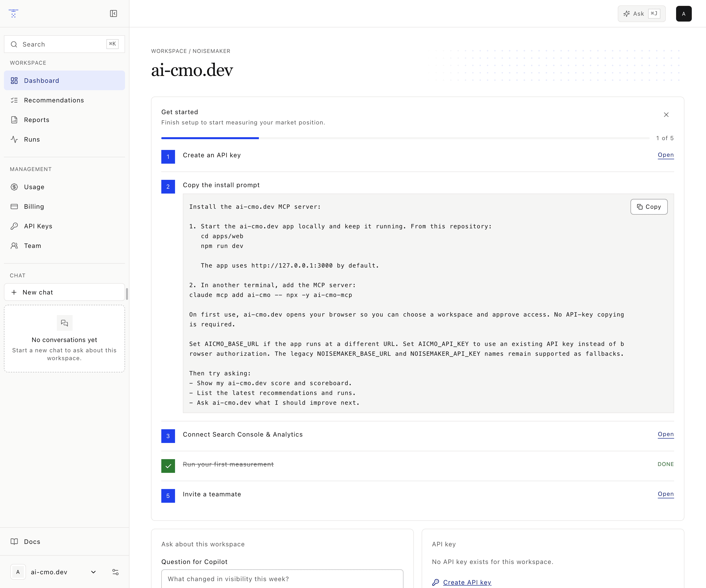The height and width of the screenshot is (588, 706).
Task: Click the ai-cmo.dev page title
Action: (192, 70)
